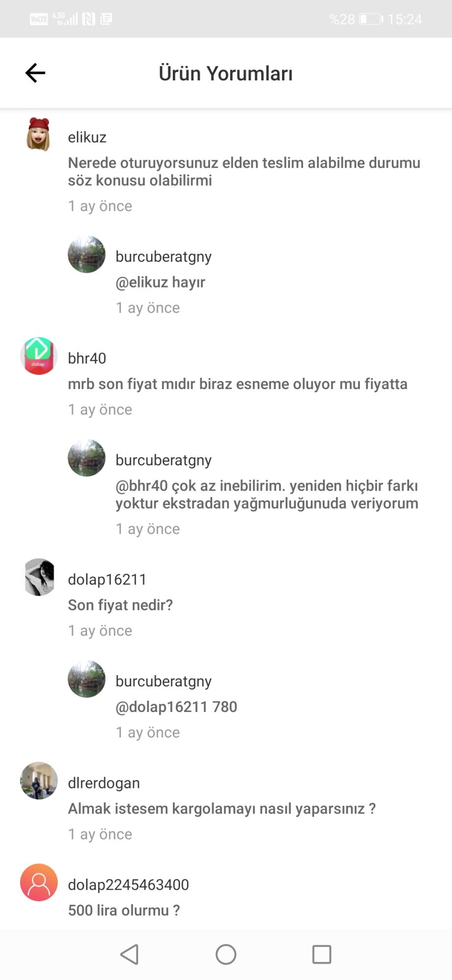Tap the @elikuz mention in reply

(142, 282)
